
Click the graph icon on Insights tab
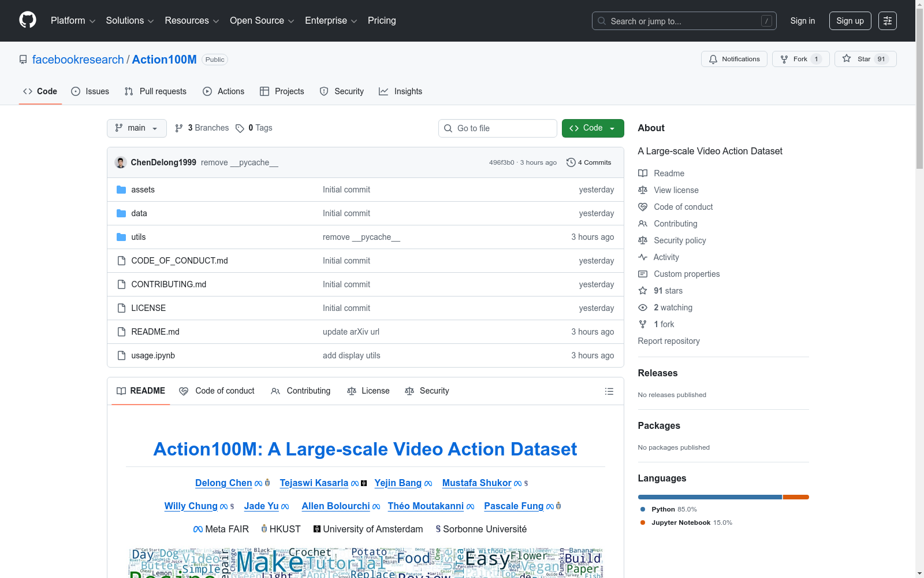click(383, 91)
